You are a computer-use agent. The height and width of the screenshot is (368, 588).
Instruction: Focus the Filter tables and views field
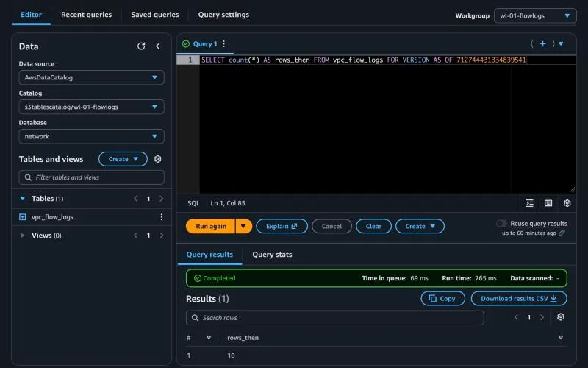point(91,177)
